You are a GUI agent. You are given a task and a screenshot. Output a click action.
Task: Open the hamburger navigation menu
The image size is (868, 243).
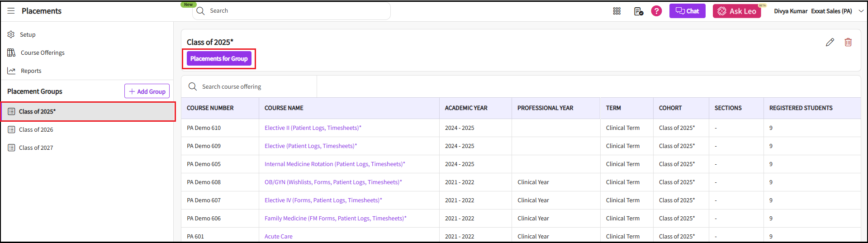pyautogui.click(x=11, y=11)
